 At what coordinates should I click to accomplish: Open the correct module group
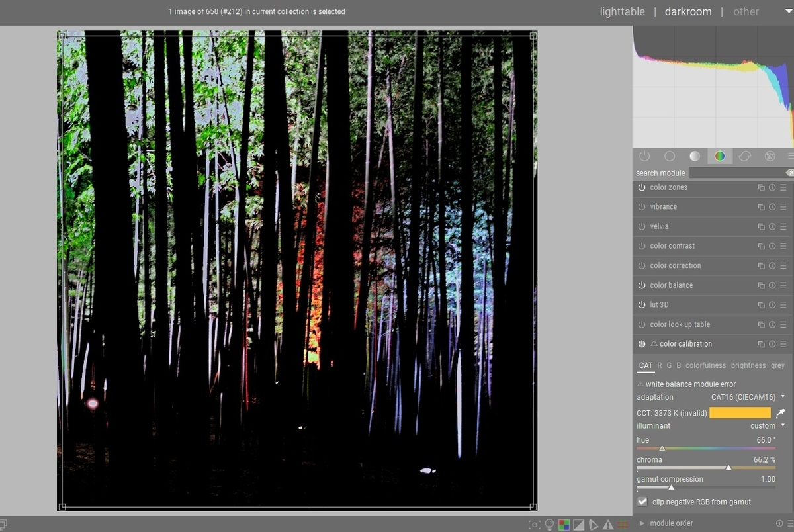(745, 156)
